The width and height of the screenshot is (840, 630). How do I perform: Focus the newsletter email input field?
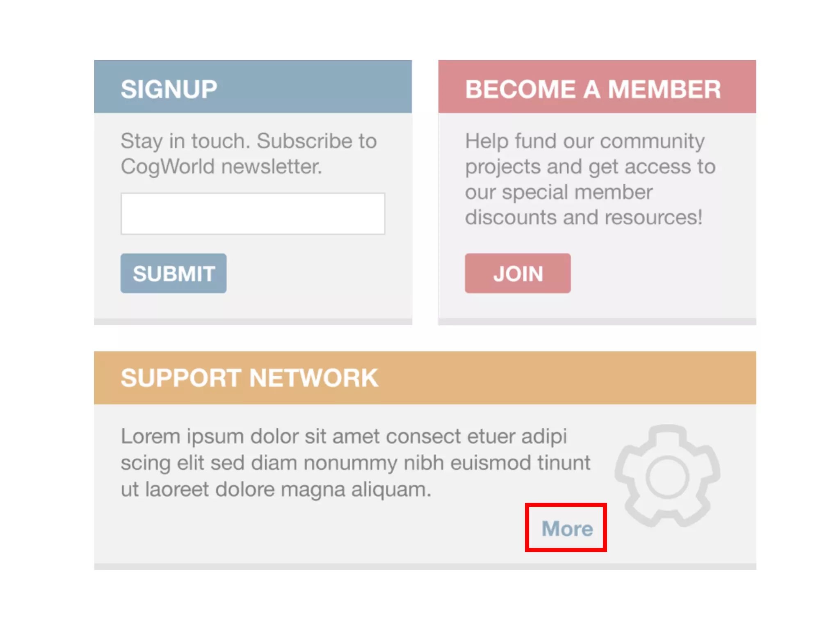[x=253, y=214]
